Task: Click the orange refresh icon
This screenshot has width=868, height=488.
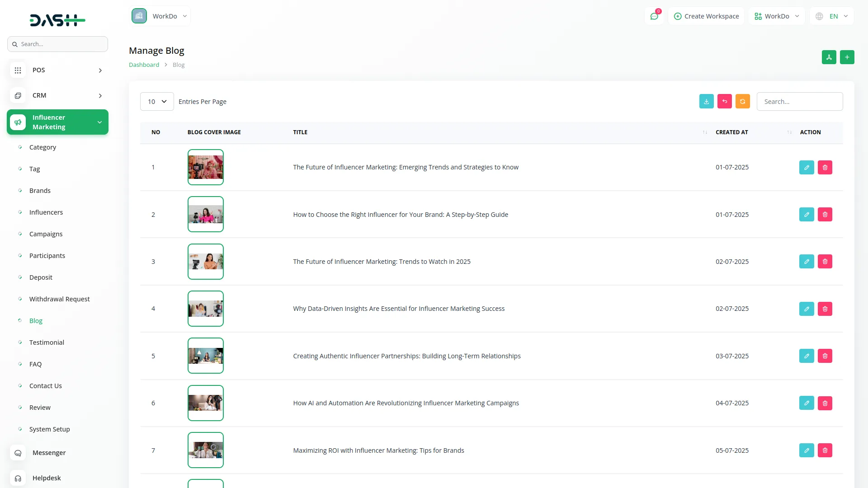Action: pyautogui.click(x=742, y=102)
